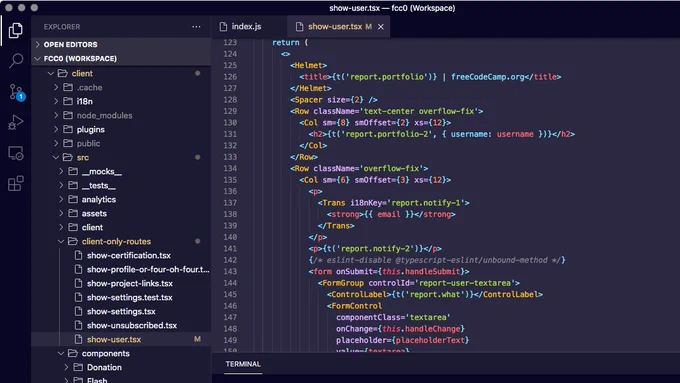This screenshot has height=383, width=680.
Task: Click placeholderText on line 149
Action: point(430,340)
